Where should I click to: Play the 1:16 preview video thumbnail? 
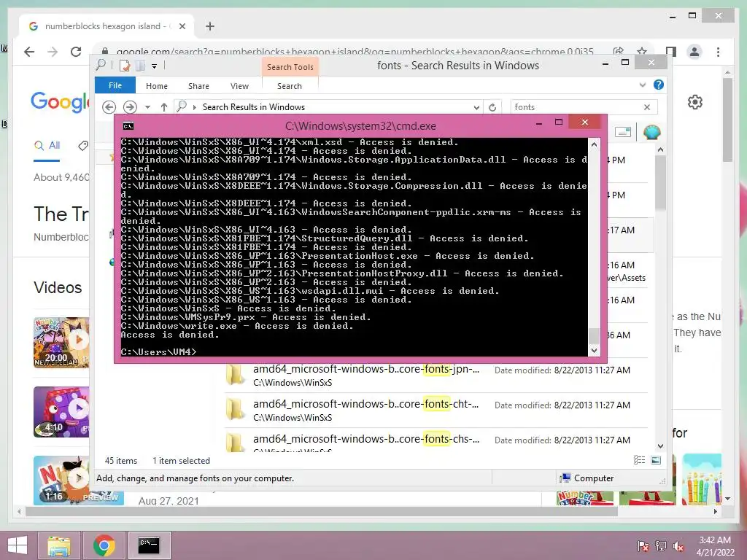coord(79,480)
